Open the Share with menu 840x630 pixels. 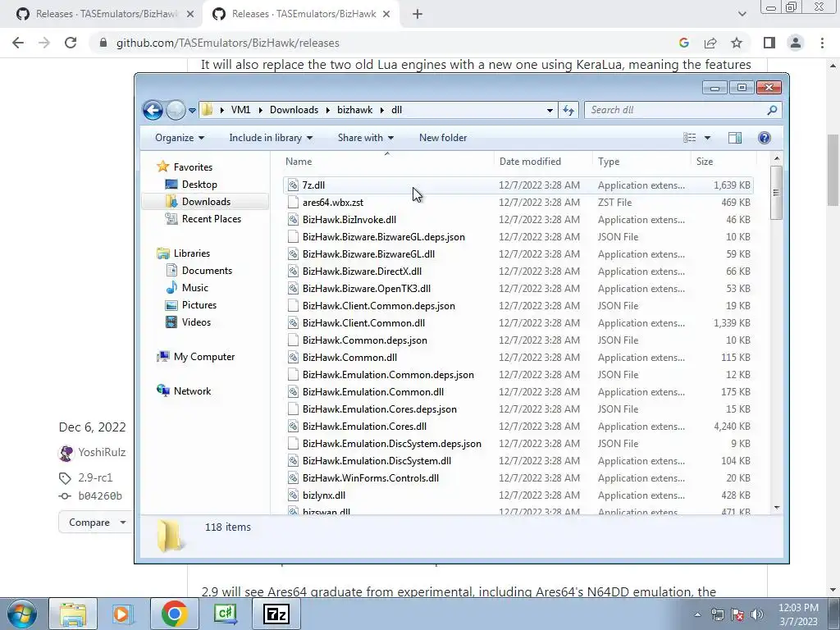click(x=365, y=138)
